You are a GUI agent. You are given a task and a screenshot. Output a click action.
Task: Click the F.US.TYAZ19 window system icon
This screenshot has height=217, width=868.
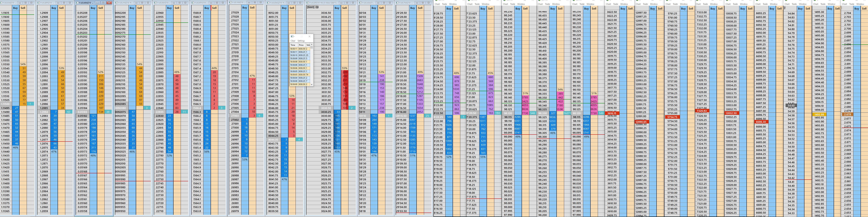point(397,3)
